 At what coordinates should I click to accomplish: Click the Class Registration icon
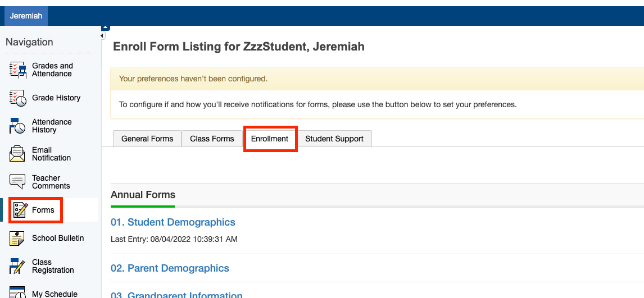click(17, 266)
